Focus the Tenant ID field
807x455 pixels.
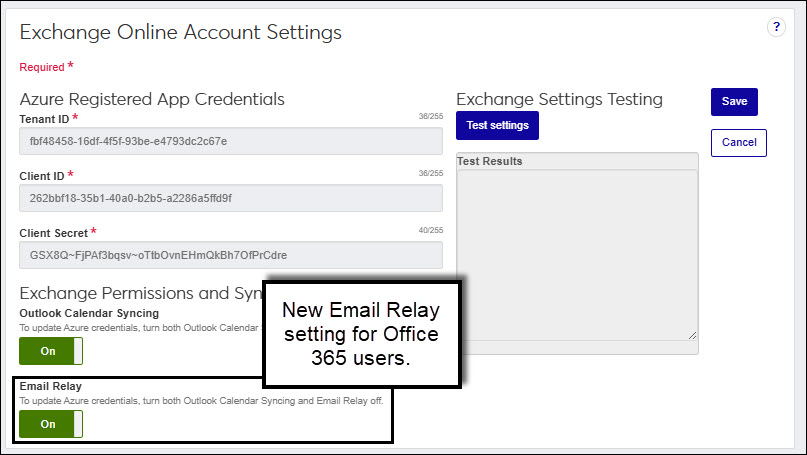231,141
